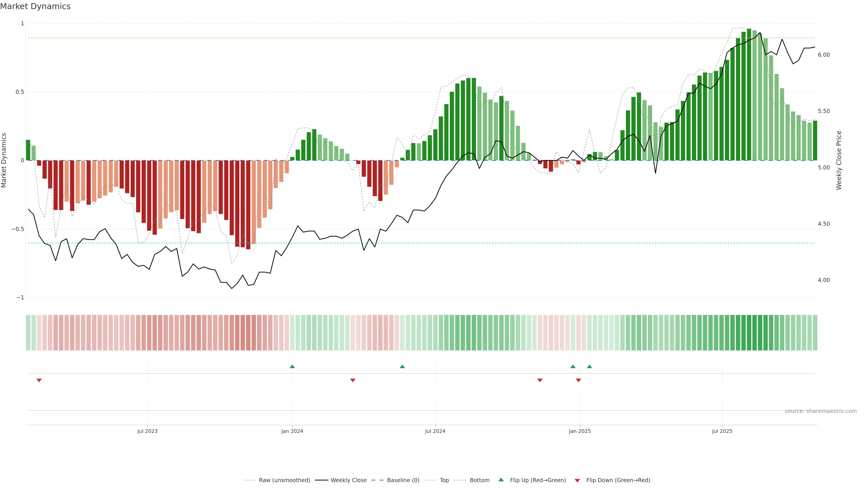Click the Market Dynamics chart title
868x488 pixels.
pyautogui.click(x=35, y=6)
